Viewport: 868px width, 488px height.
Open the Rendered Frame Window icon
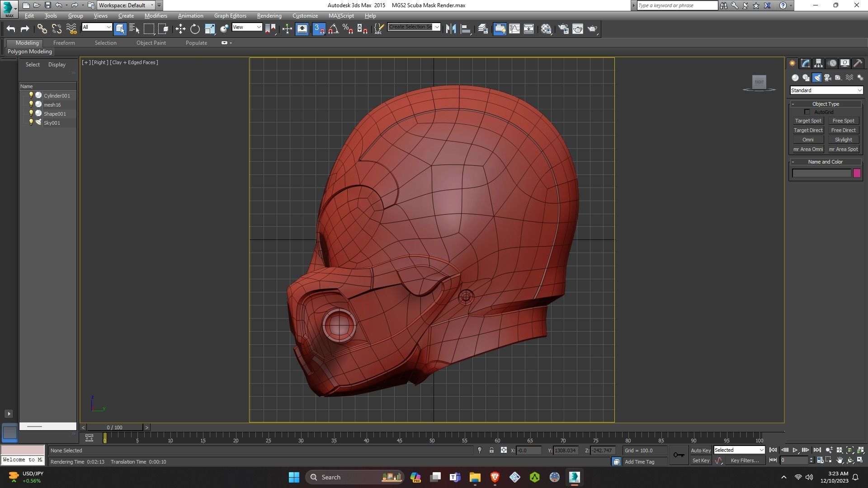coord(578,29)
